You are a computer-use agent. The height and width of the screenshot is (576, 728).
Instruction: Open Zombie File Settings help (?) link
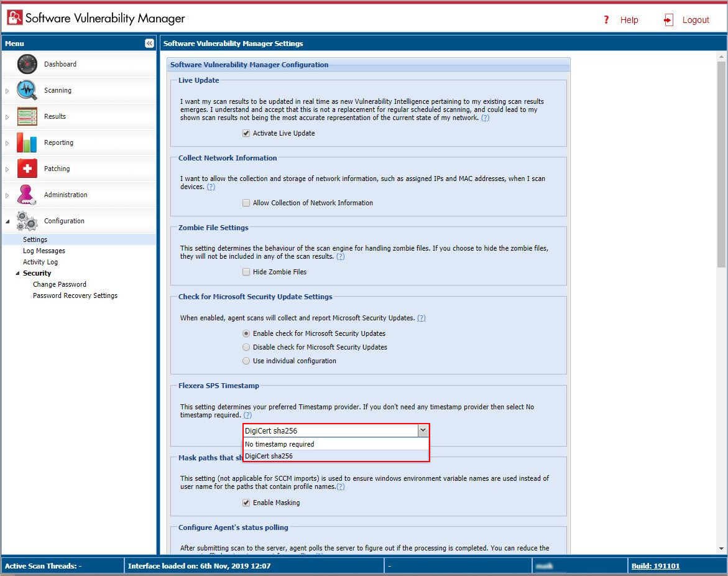point(340,256)
